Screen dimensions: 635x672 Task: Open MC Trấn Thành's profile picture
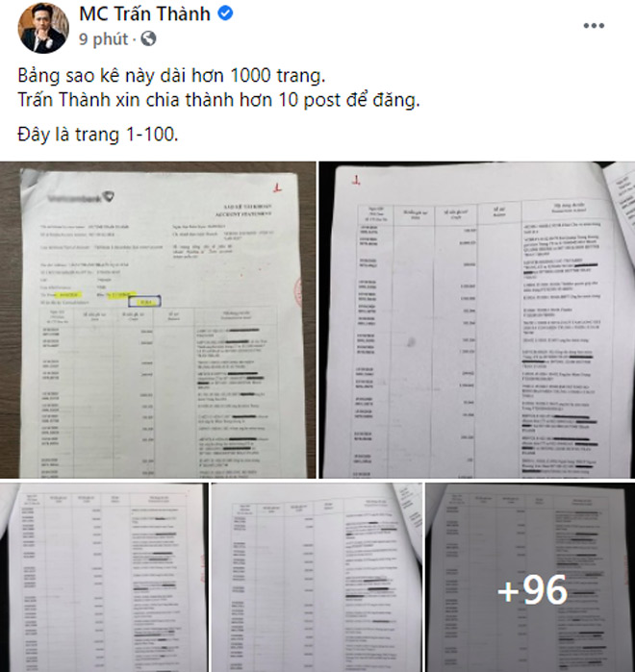click(x=43, y=28)
